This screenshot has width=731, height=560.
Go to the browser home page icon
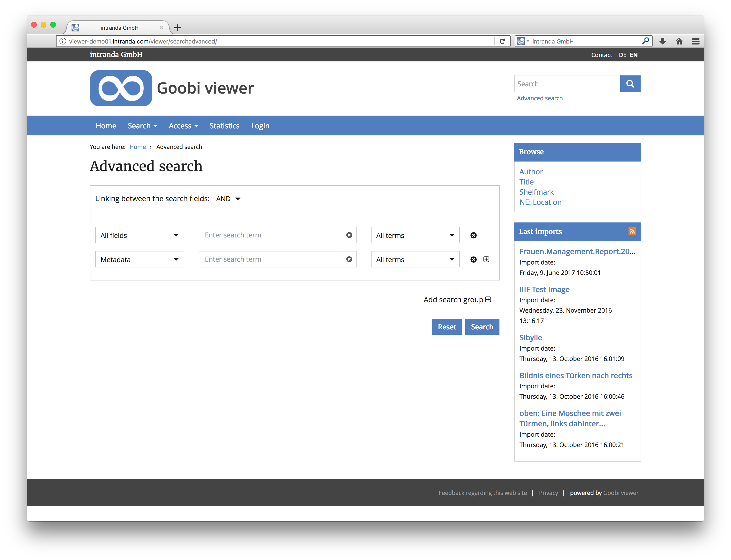(x=679, y=41)
